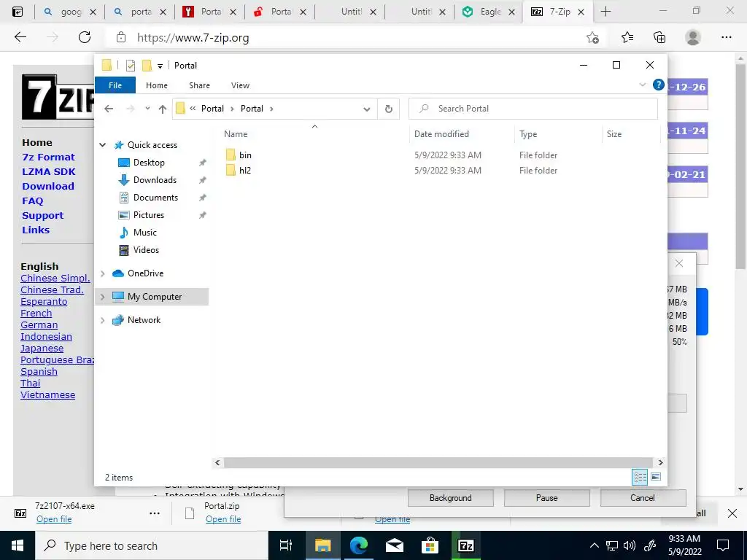
Task: Open the Share ribbon tab
Action: (x=199, y=85)
